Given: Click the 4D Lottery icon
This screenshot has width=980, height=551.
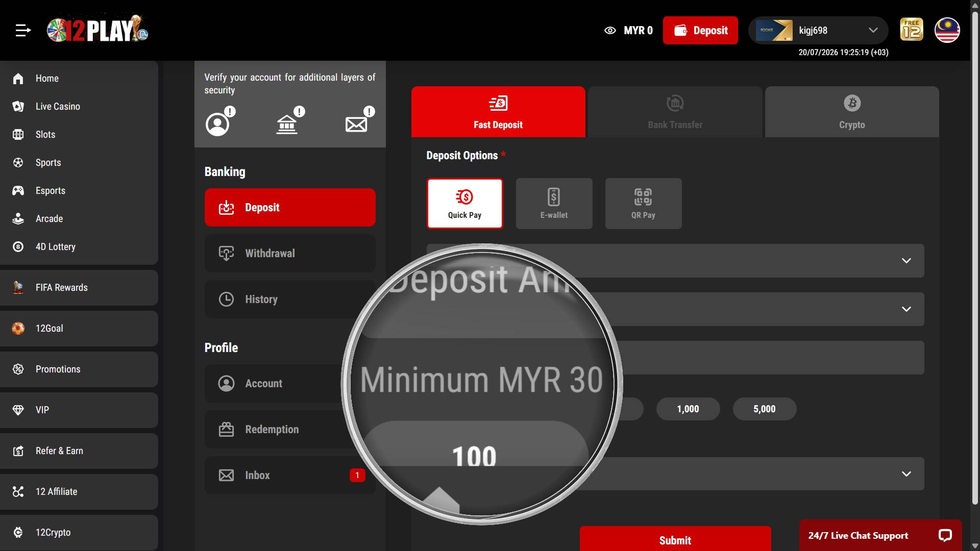Looking at the screenshot, I should click(18, 247).
